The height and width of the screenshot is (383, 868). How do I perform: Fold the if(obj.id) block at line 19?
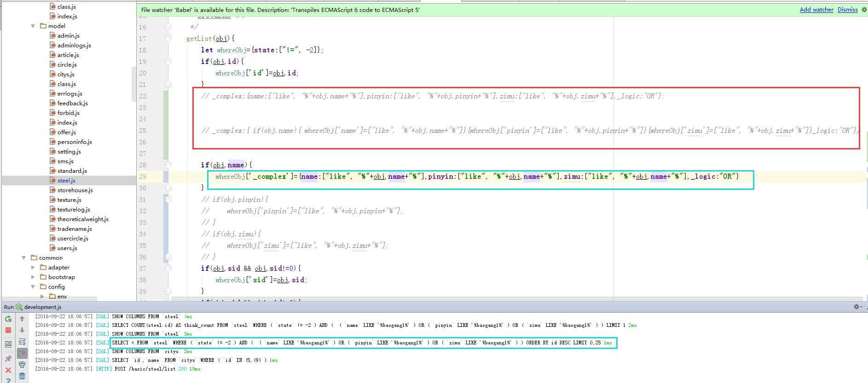pyautogui.click(x=168, y=62)
